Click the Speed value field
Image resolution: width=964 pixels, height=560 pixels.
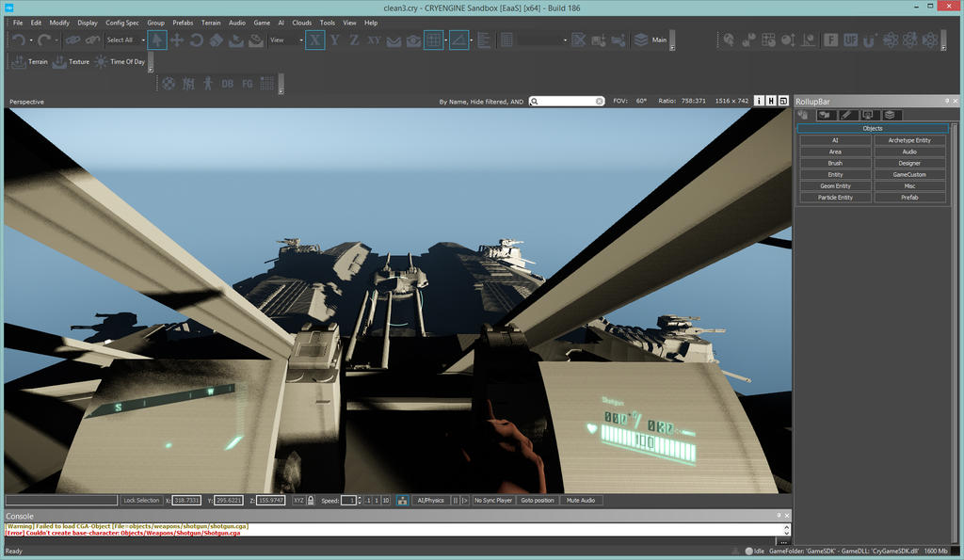tap(348, 501)
